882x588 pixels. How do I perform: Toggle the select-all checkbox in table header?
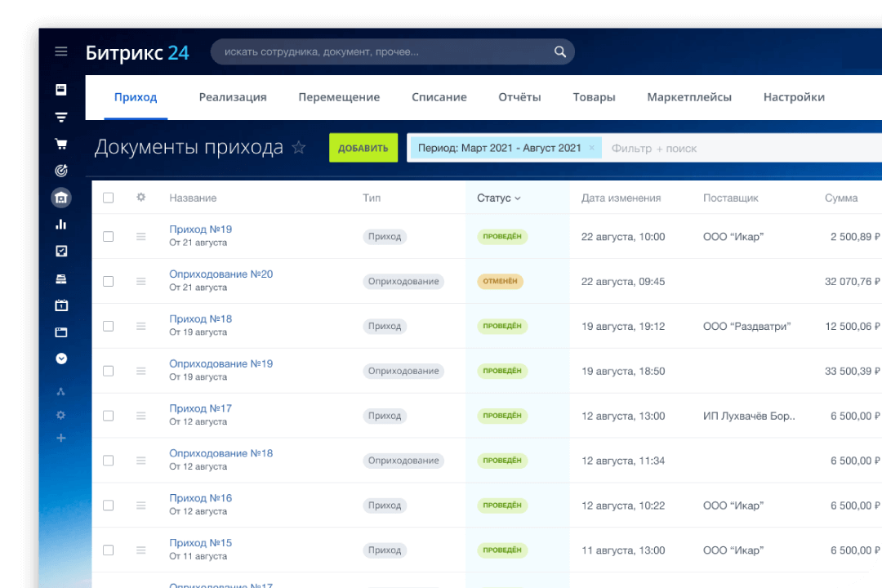coord(108,198)
